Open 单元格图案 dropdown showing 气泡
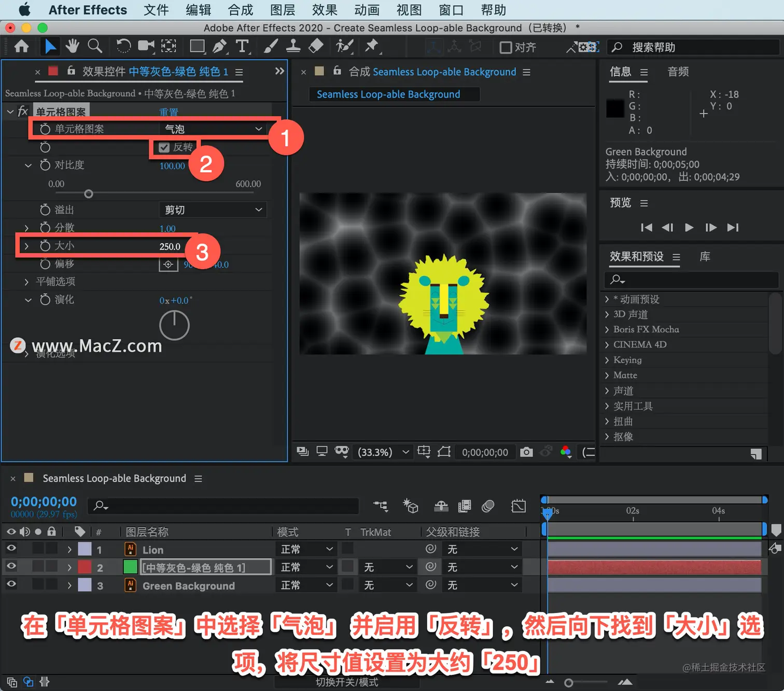Image resolution: width=784 pixels, height=691 pixels. click(x=213, y=129)
